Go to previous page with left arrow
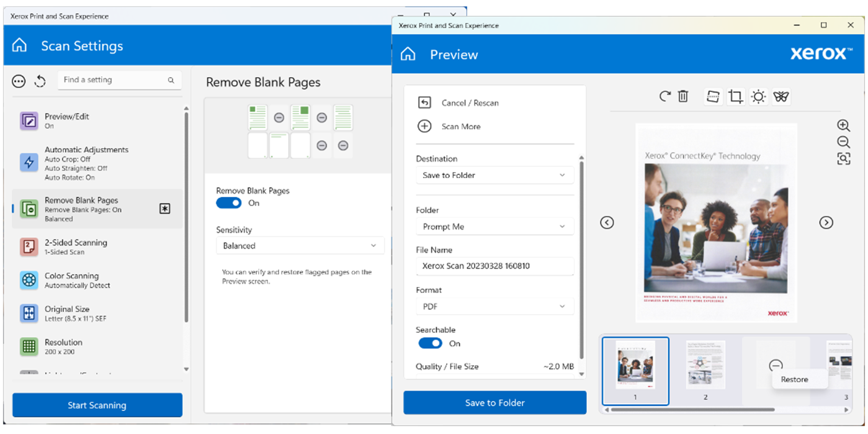Image resolution: width=868 pixels, height=434 pixels. click(x=607, y=222)
